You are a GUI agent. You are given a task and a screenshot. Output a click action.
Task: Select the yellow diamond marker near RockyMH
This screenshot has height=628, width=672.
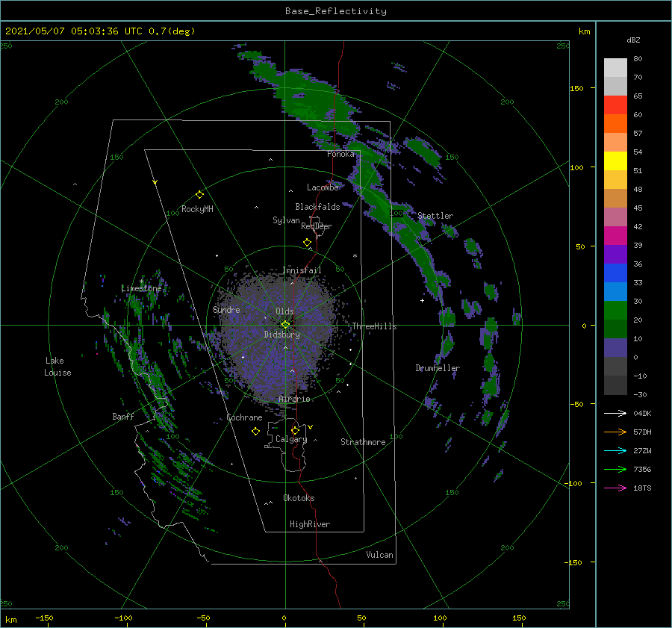[x=199, y=195]
